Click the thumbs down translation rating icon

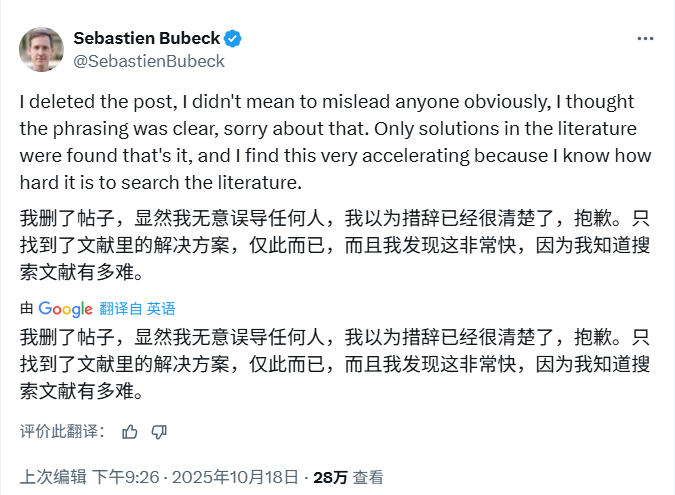tap(159, 432)
